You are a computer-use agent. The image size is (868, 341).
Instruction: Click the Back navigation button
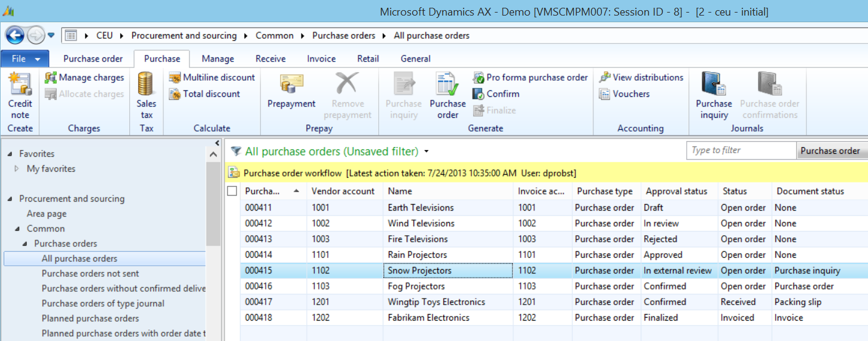(15, 35)
